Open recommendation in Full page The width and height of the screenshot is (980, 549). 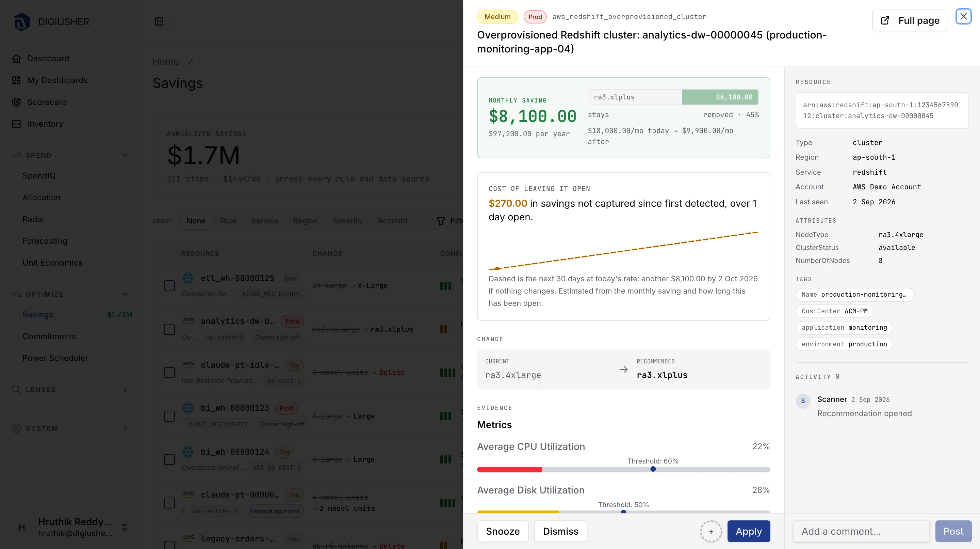[909, 20]
